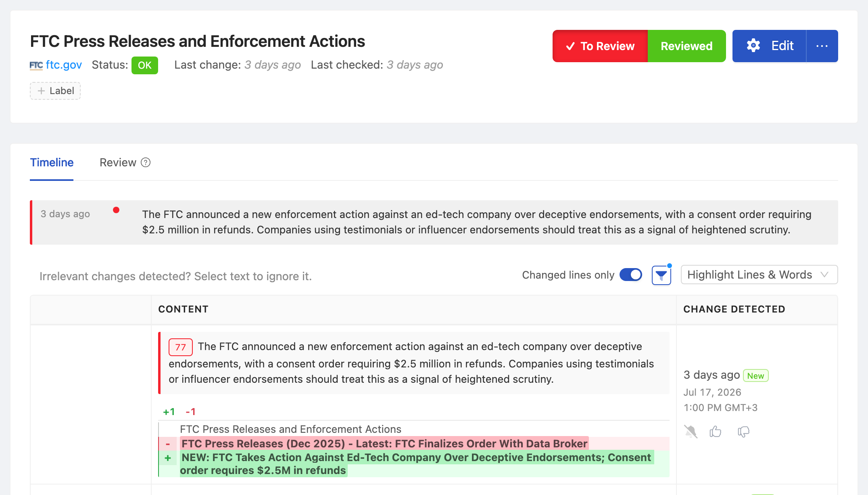868x495 pixels.
Task: Add a Label to the monitor
Action: (55, 91)
